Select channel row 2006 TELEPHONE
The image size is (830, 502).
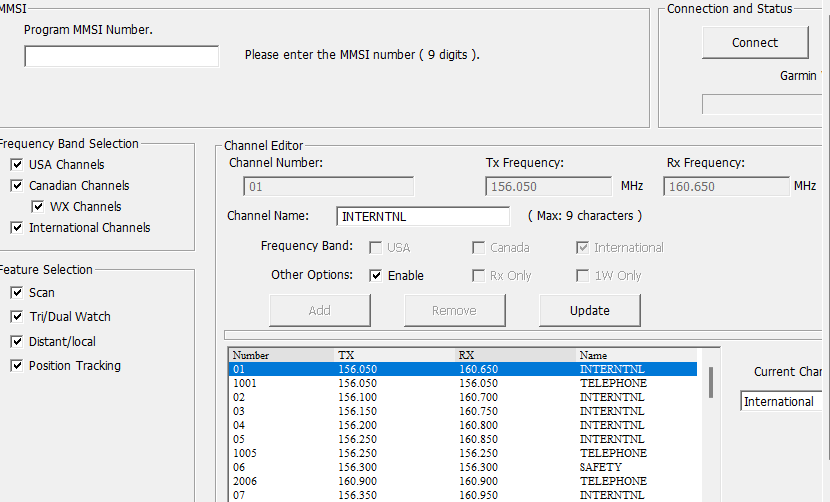point(463,481)
